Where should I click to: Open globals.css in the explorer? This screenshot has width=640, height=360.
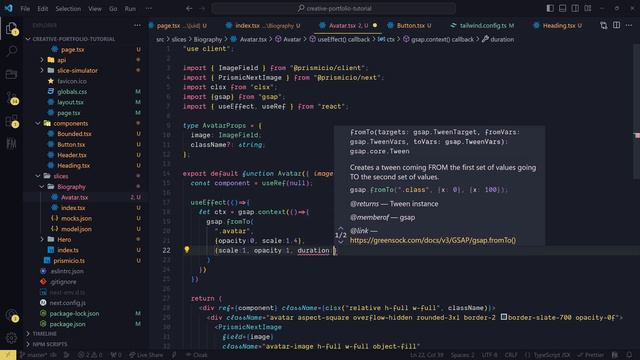coord(72,92)
